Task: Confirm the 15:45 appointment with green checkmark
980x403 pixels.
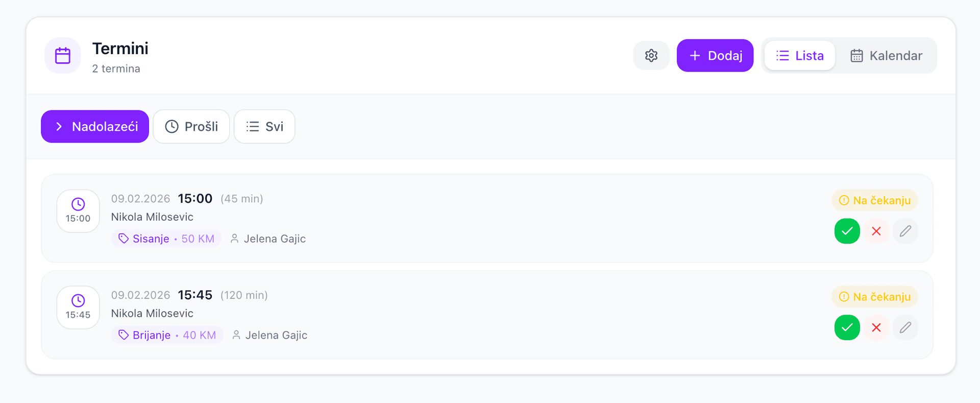Action: click(847, 328)
